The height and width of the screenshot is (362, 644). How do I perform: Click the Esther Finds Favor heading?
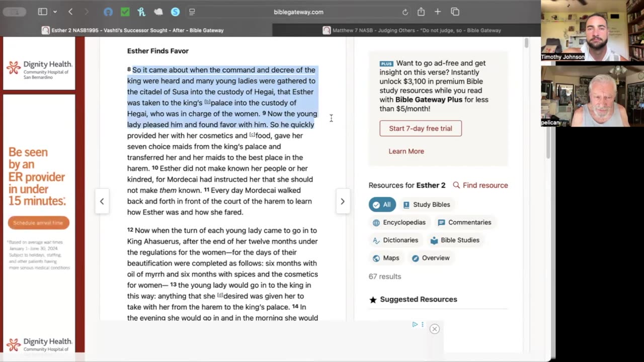158,51
